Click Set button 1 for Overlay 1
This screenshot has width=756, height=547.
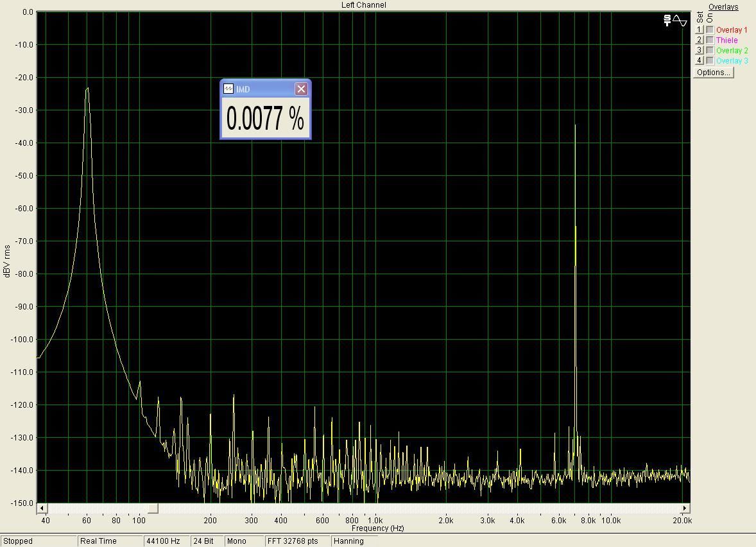(700, 30)
